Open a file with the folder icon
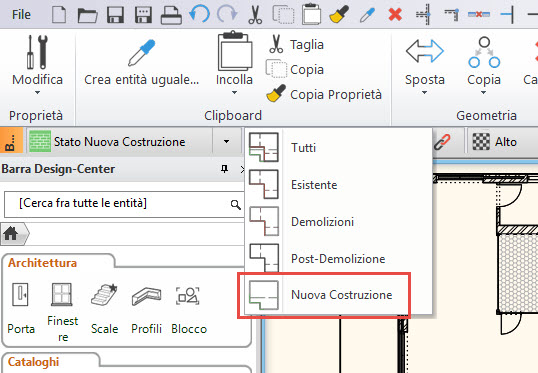Viewport: 538px width, 373px height. (87, 15)
